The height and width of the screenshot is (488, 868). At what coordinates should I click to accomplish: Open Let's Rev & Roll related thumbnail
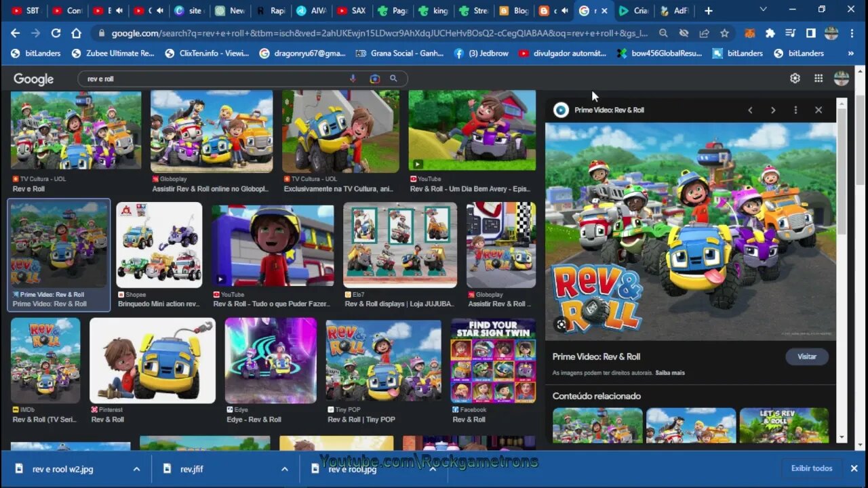point(784,425)
